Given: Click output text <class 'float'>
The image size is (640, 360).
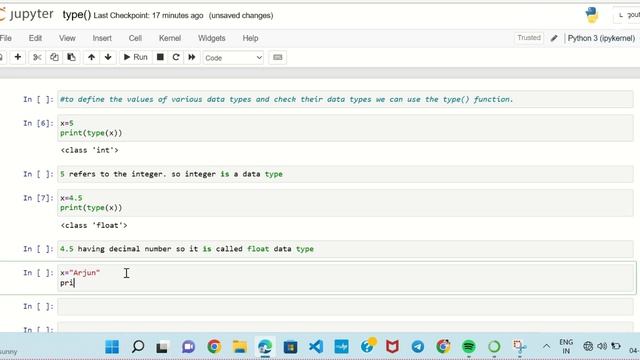Looking at the screenshot, I should coord(94,225).
